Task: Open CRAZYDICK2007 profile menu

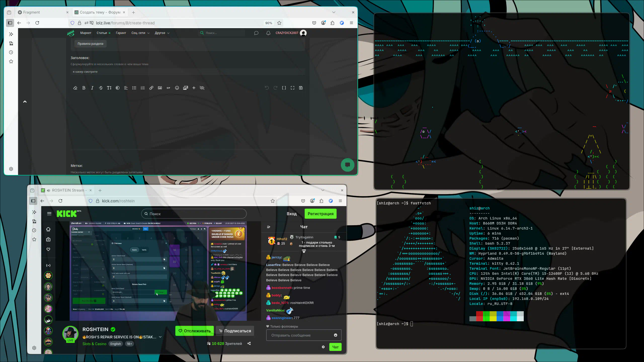Action: [x=291, y=33]
